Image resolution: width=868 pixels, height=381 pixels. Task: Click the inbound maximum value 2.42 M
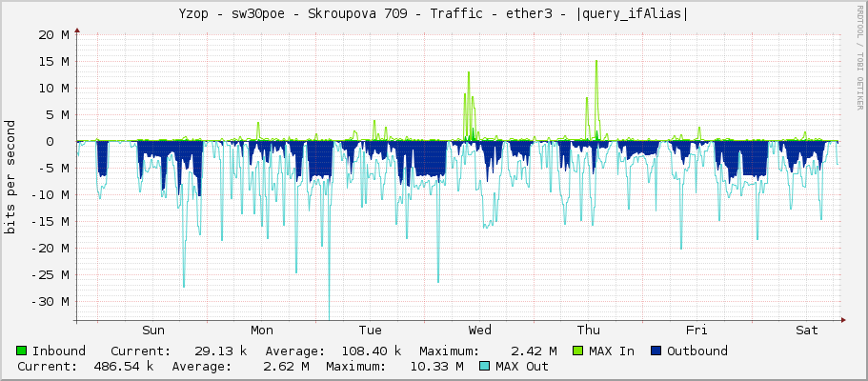coord(534,351)
